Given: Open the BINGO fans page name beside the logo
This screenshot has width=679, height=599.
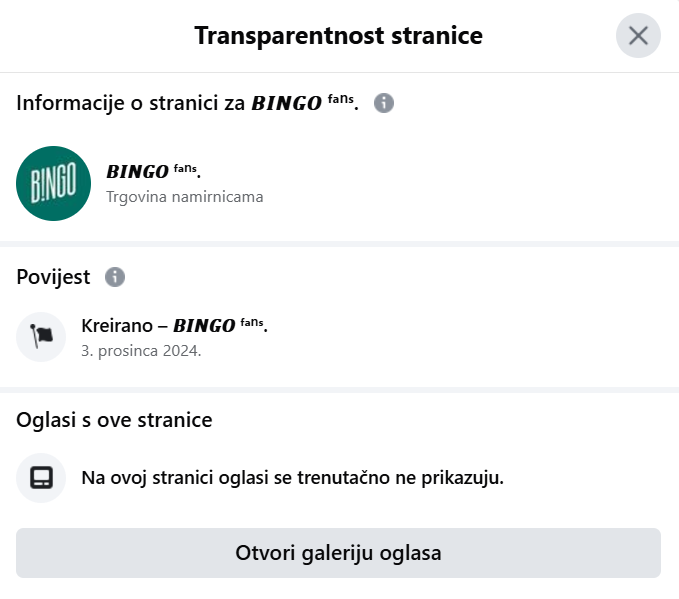Looking at the screenshot, I should point(160,171).
